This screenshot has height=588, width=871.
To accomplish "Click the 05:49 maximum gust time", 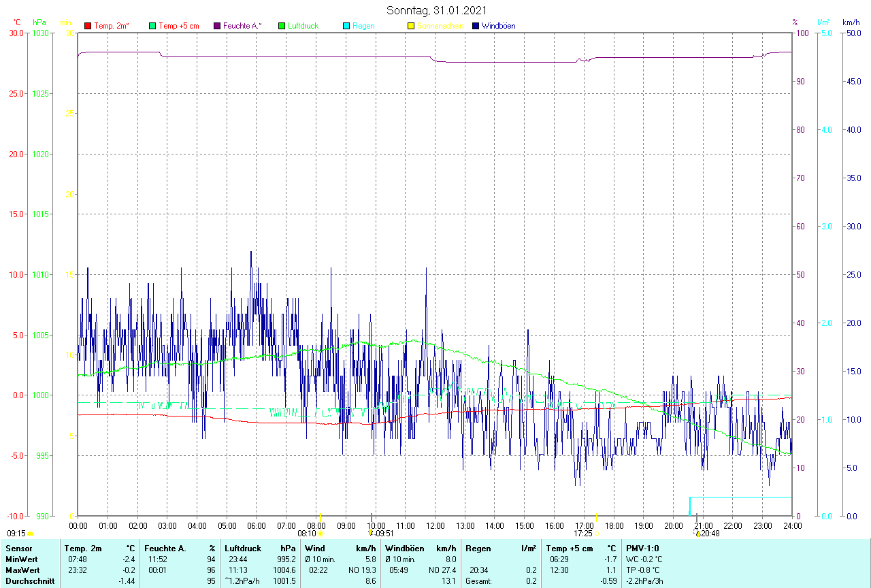I will 399,570.
